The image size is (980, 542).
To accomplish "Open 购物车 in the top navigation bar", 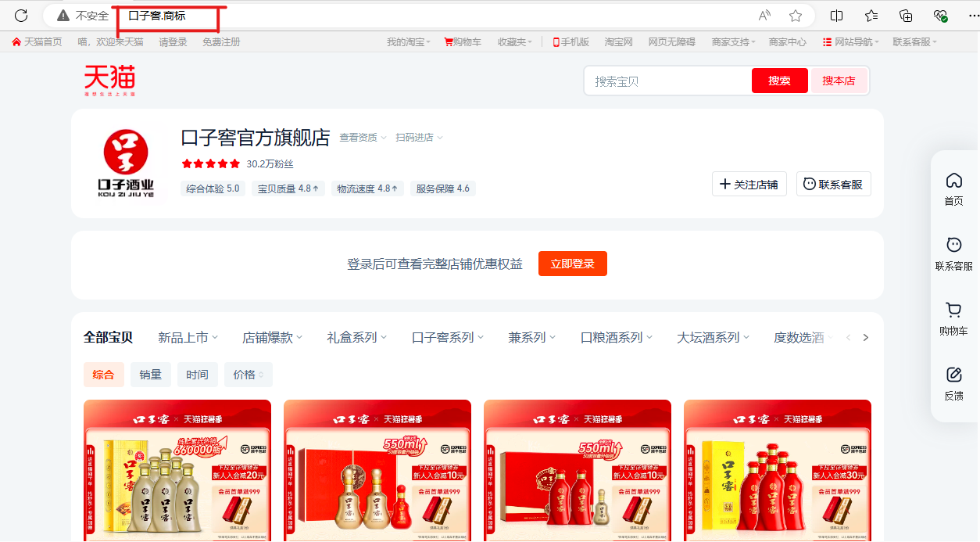I will pyautogui.click(x=463, y=42).
